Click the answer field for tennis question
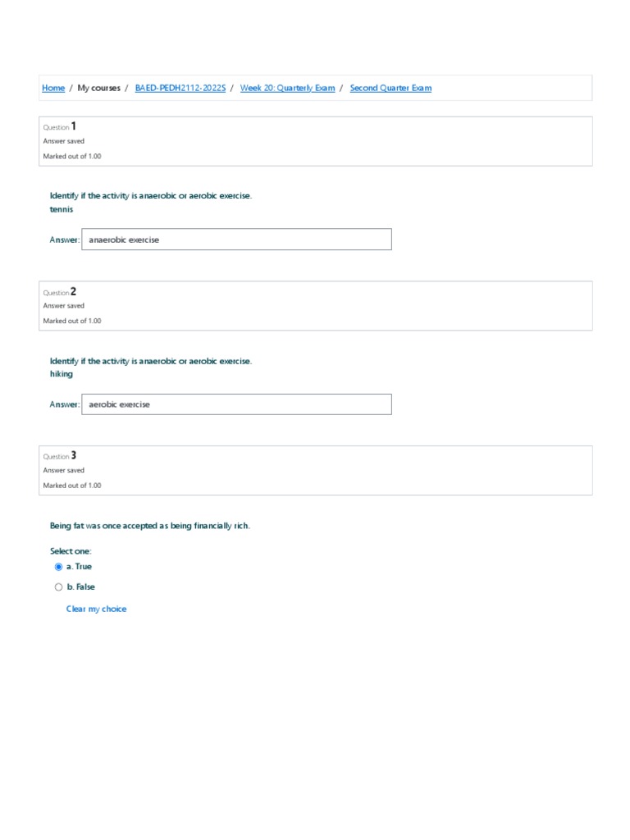Viewport: 630px width, 840px height. [236, 240]
